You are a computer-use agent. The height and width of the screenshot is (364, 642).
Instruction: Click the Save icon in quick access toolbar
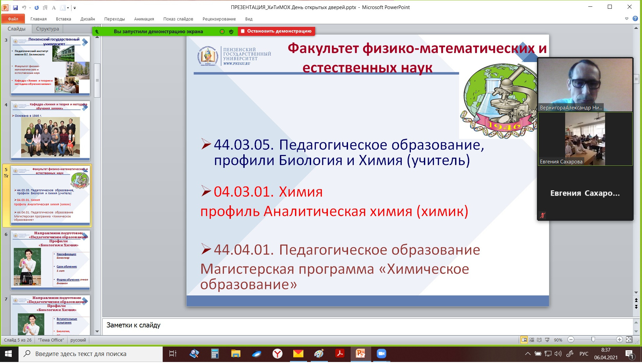coord(15,7)
